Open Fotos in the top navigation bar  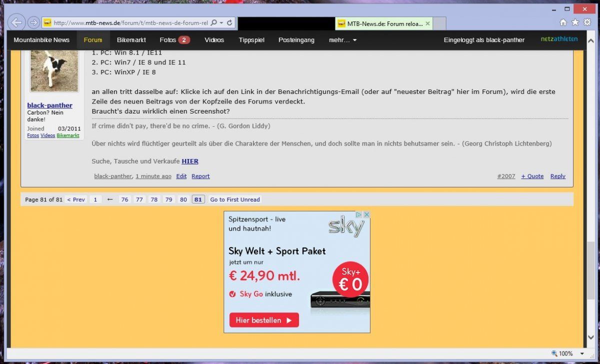tap(168, 40)
